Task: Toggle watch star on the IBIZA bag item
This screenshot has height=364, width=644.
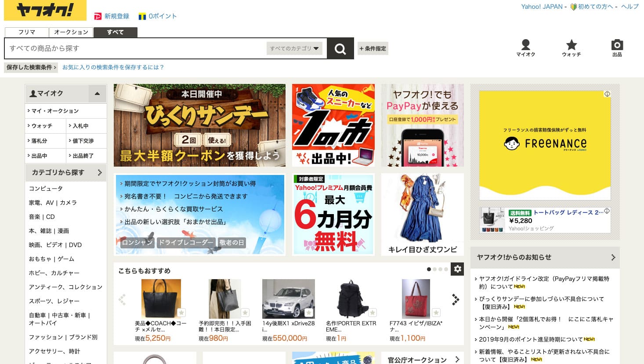Action: coord(436,313)
